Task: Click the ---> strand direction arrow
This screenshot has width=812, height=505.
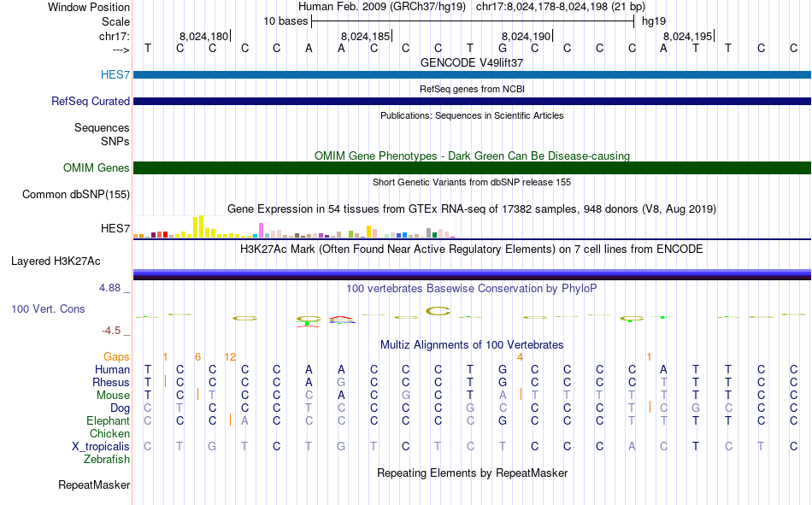Action: [x=121, y=50]
